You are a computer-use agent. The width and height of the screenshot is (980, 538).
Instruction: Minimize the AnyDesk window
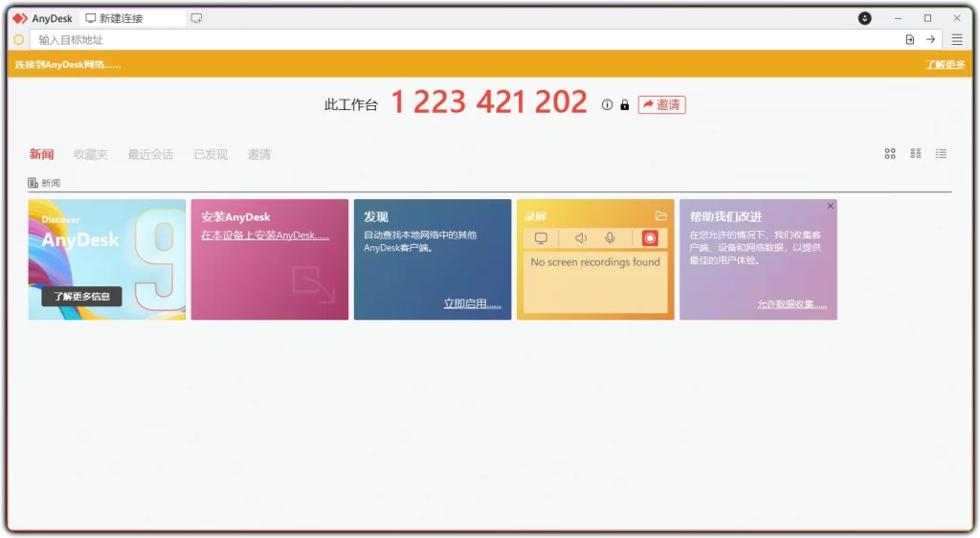click(x=898, y=18)
